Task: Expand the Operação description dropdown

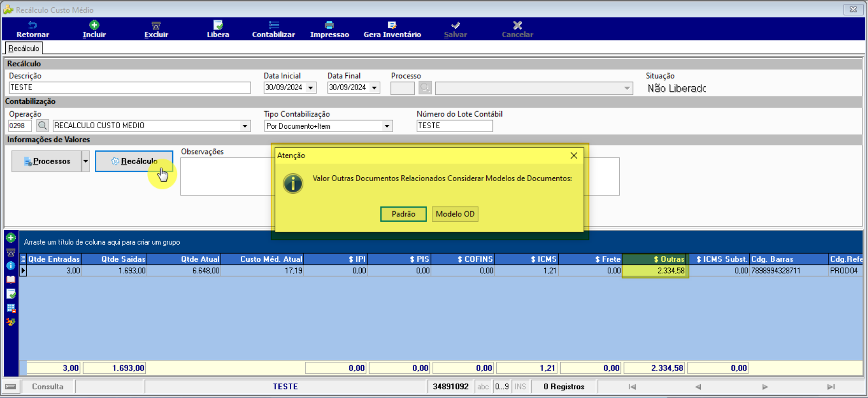Action: (245, 126)
